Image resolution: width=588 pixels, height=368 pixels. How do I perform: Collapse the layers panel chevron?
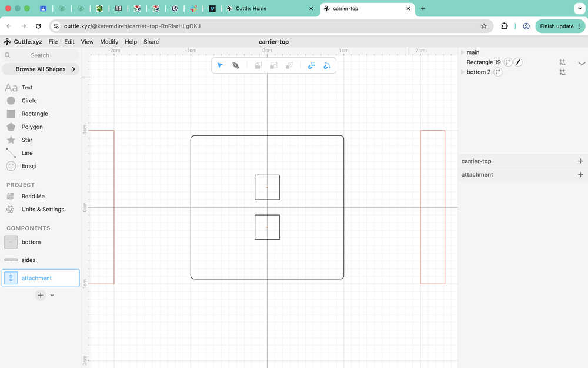582,63
